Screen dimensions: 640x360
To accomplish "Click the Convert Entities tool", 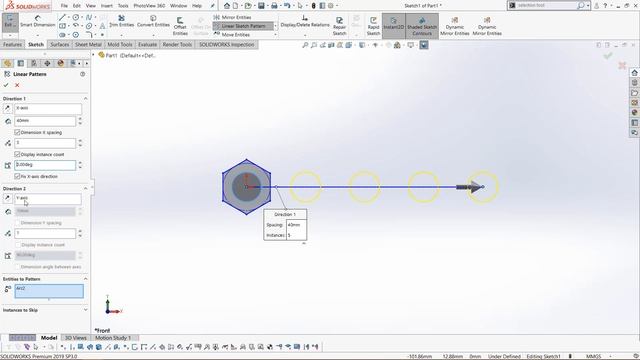I will tap(153, 21).
